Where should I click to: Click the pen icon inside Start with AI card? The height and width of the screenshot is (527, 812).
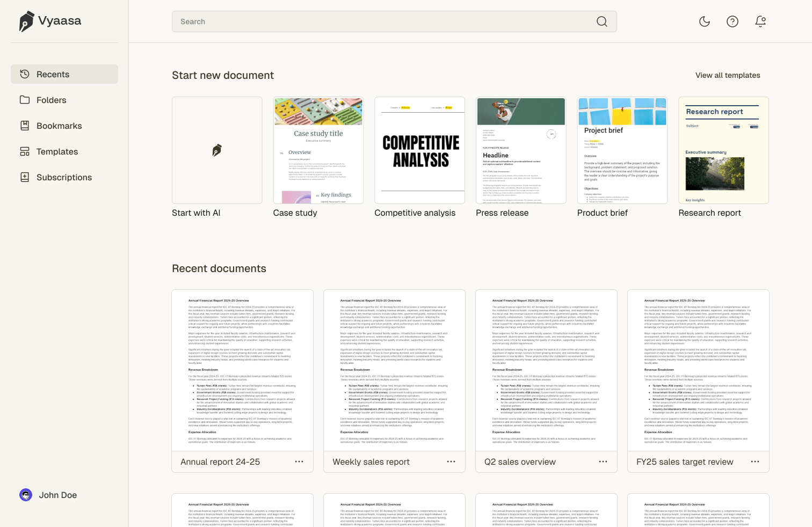pos(217,150)
